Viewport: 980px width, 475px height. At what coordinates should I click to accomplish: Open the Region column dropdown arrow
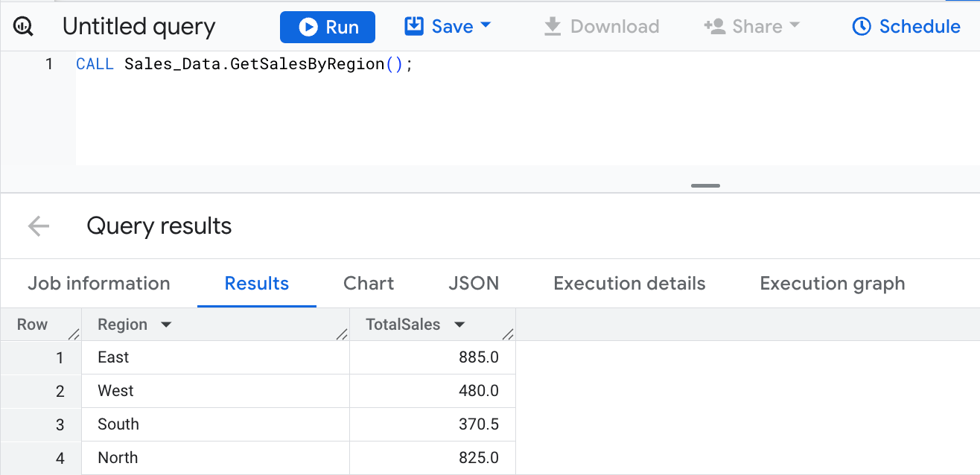(166, 325)
